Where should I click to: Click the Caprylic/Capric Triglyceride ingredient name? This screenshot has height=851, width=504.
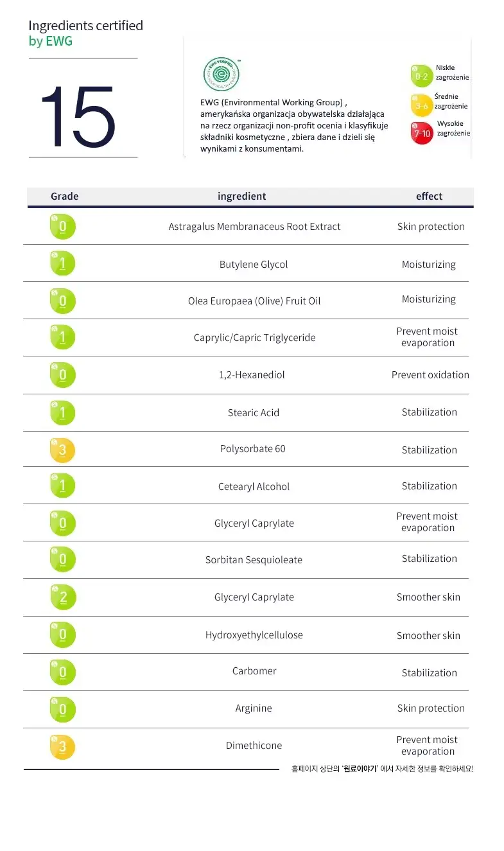click(254, 338)
